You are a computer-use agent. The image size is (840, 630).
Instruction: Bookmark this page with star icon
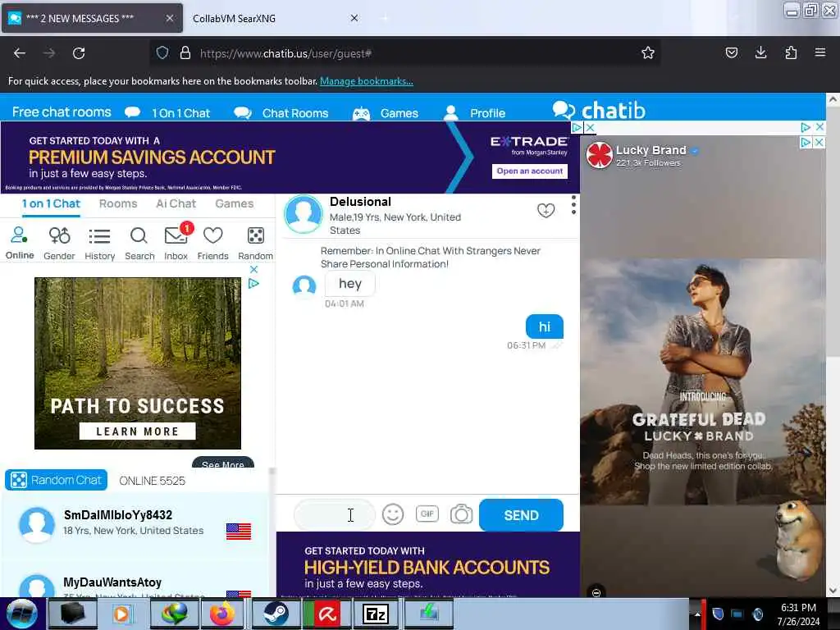(648, 52)
